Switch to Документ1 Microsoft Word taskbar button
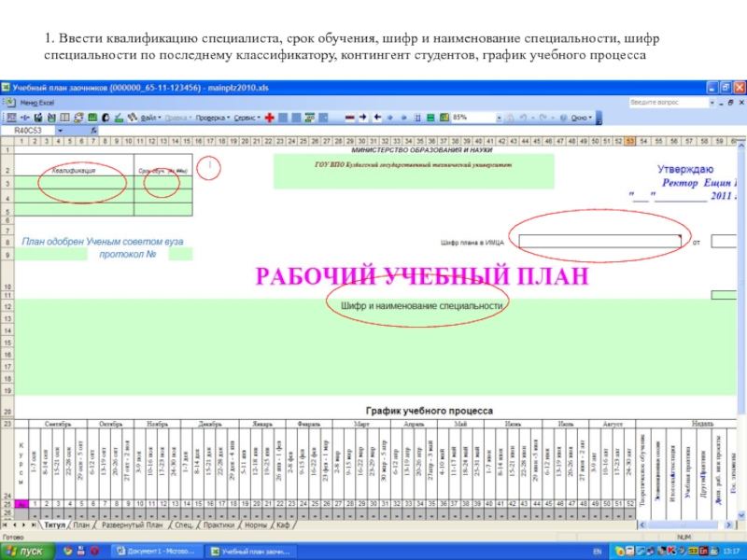The image size is (747, 560). [x=157, y=552]
